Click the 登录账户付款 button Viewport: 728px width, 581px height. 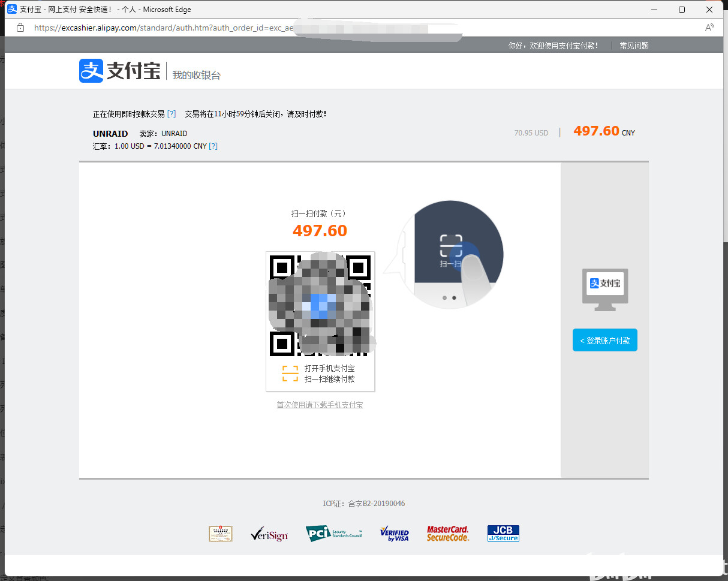tap(605, 340)
